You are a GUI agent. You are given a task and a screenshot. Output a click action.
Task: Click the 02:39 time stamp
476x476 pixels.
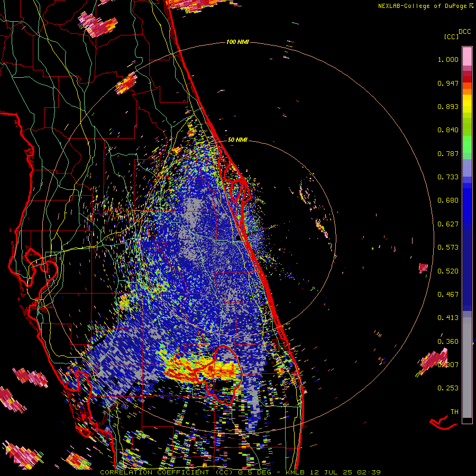370,472
